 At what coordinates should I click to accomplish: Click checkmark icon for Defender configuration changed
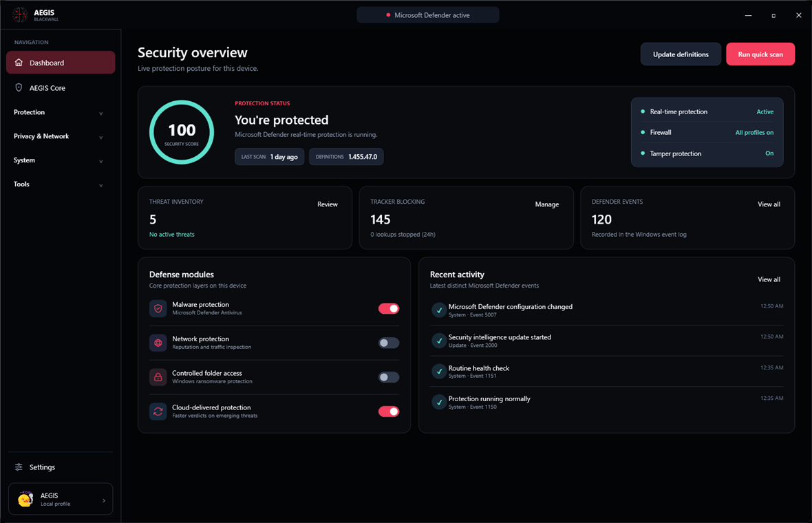click(x=439, y=310)
